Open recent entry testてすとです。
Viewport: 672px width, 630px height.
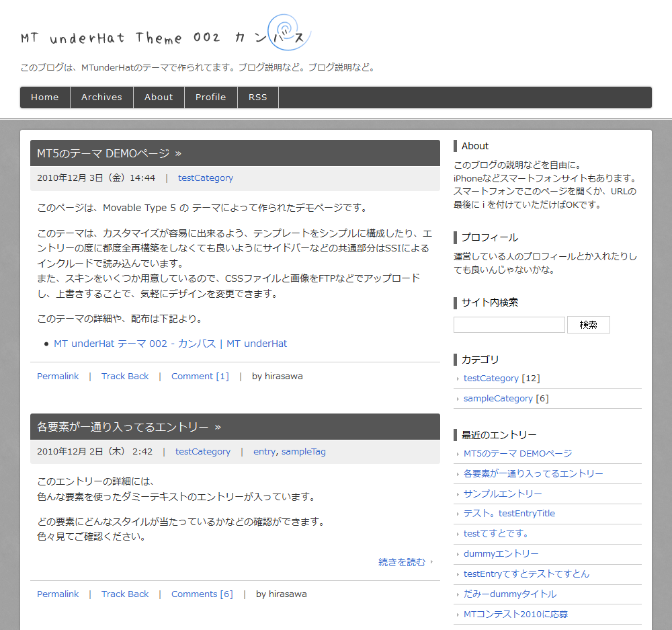point(496,533)
